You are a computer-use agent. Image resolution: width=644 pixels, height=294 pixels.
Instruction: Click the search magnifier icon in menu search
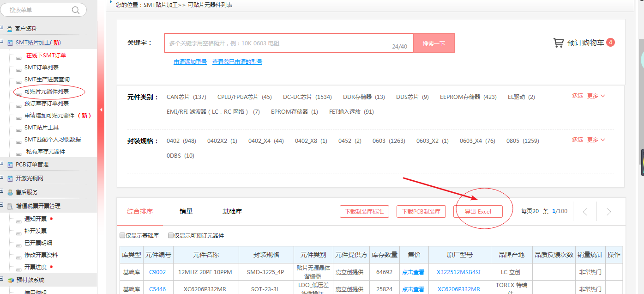coord(76,10)
